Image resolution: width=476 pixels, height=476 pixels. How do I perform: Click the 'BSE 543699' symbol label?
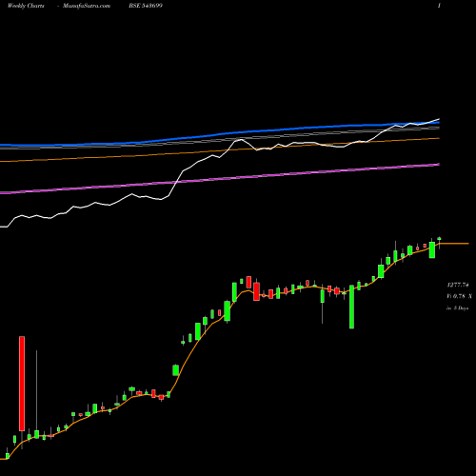coord(146,6)
